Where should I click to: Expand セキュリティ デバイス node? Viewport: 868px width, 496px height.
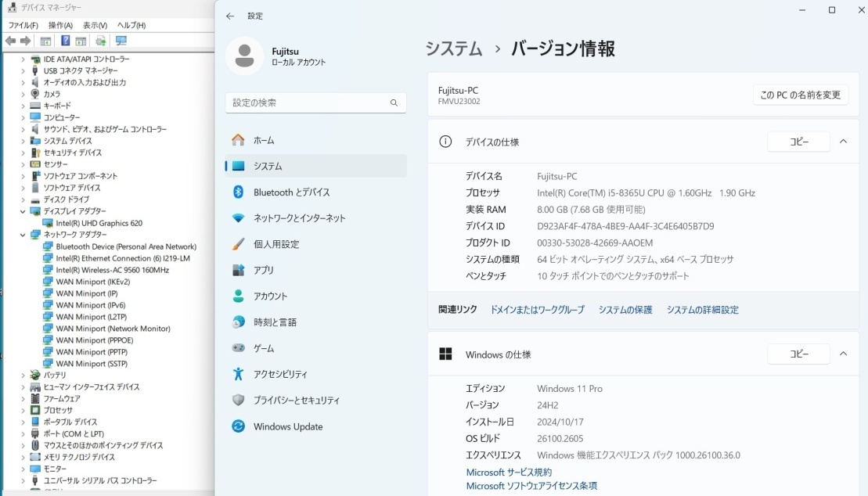pyautogui.click(x=23, y=153)
